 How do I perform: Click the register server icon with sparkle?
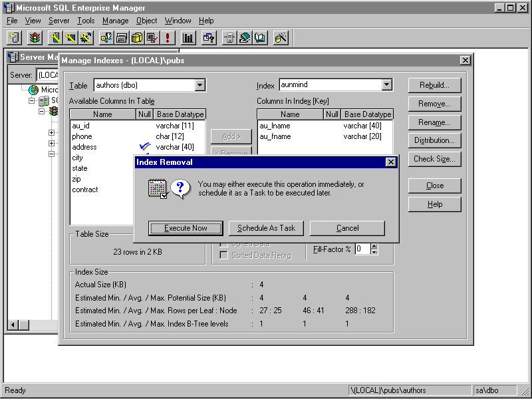(x=14, y=38)
